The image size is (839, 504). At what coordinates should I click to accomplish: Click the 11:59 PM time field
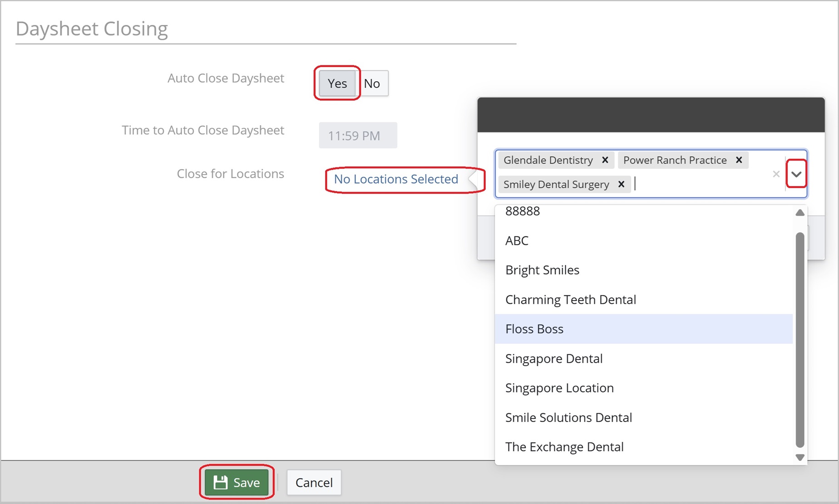[358, 136]
